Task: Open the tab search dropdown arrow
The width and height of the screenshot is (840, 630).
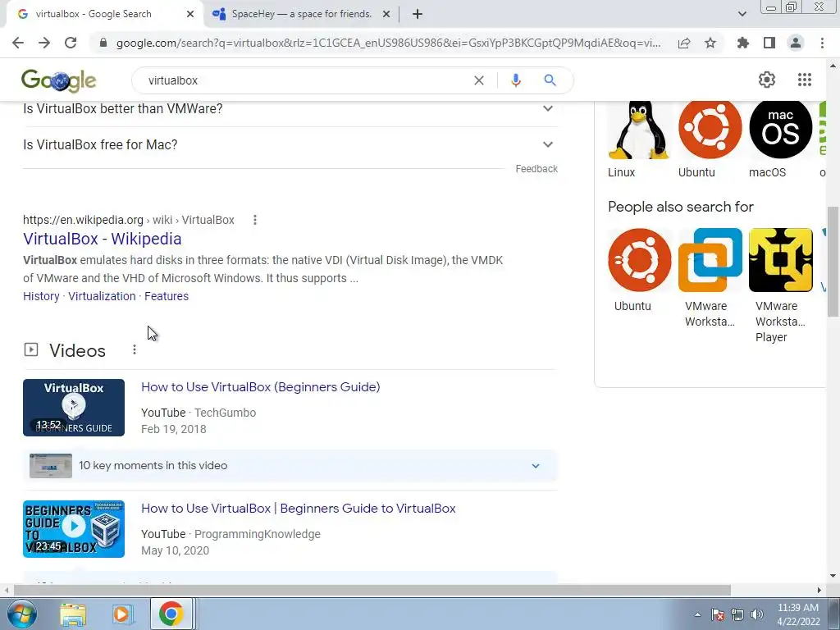Action: tap(742, 14)
